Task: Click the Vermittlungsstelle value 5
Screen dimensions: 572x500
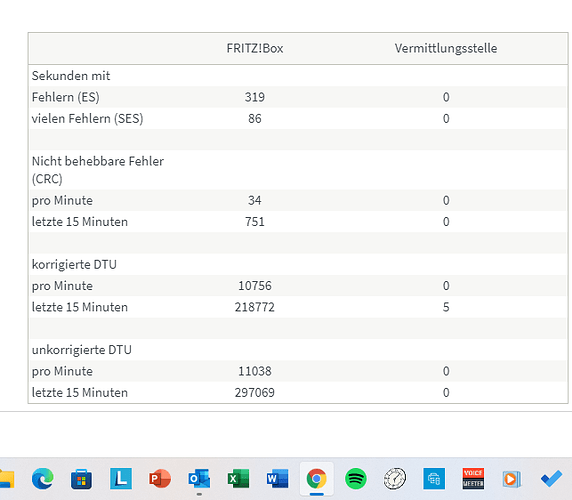Action: (x=446, y=307)
